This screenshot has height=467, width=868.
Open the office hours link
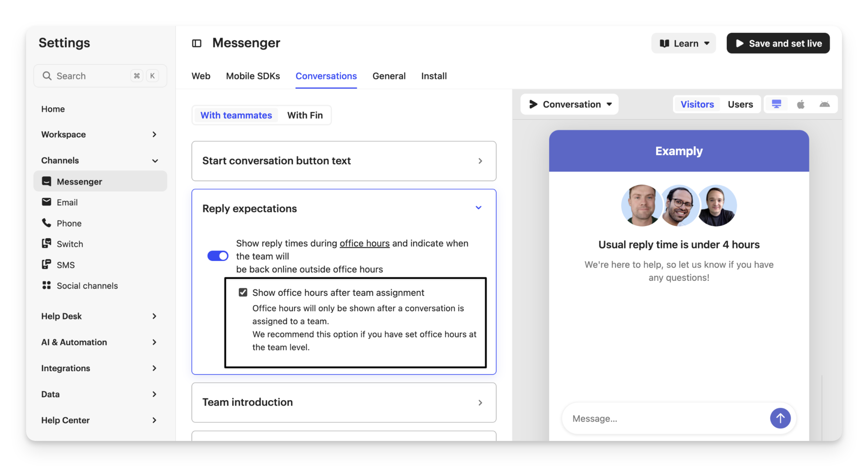click(364, 243)
